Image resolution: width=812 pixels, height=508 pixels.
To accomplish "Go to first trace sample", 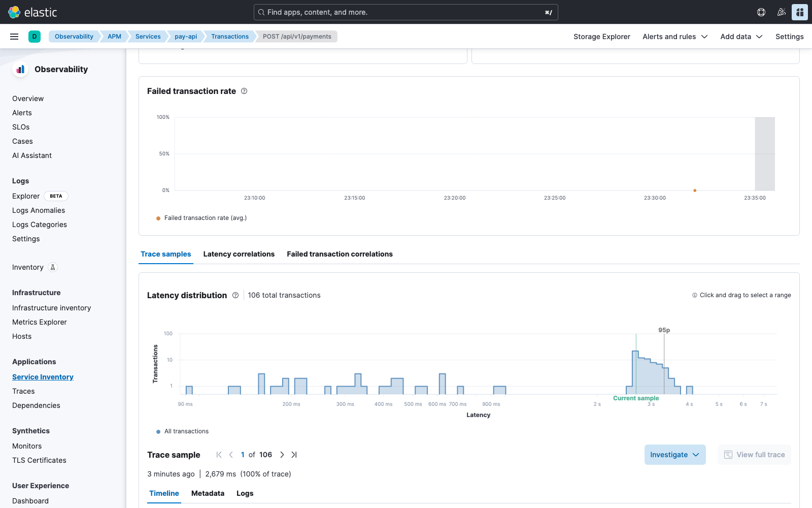I will click(219, 455).
